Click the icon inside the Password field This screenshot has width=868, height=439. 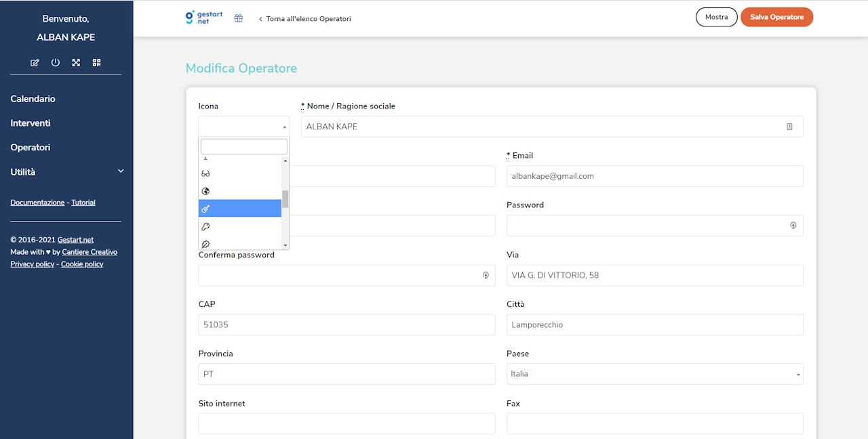793,226
